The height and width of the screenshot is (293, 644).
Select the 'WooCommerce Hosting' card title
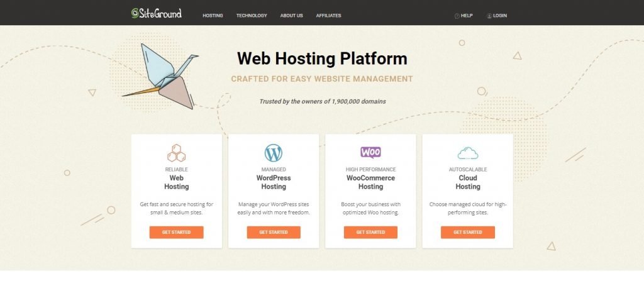coord(370,182)
